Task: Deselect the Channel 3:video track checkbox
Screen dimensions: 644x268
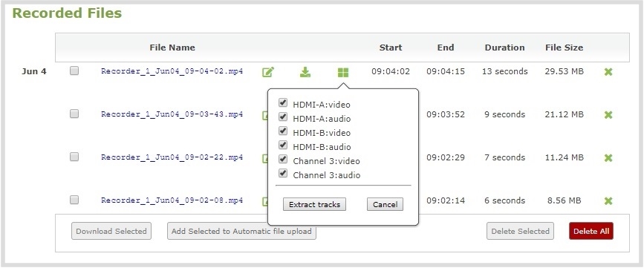Action: 282,159
